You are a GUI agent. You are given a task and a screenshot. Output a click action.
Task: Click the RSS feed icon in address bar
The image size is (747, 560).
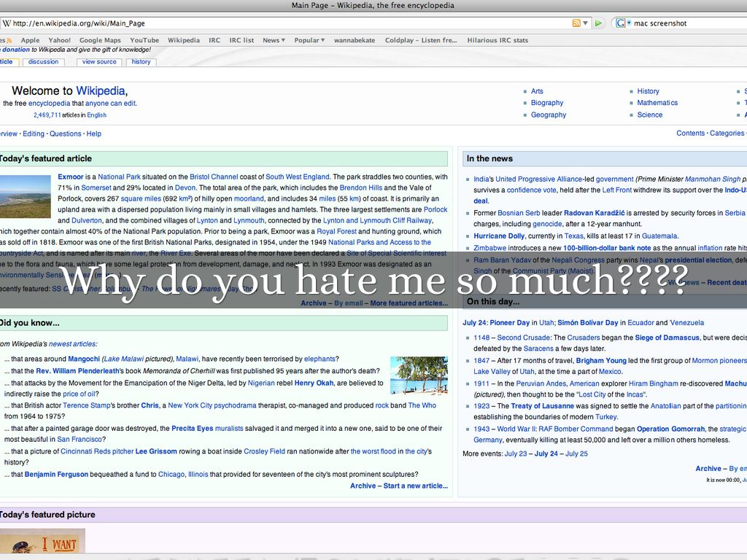pos(576,23)
